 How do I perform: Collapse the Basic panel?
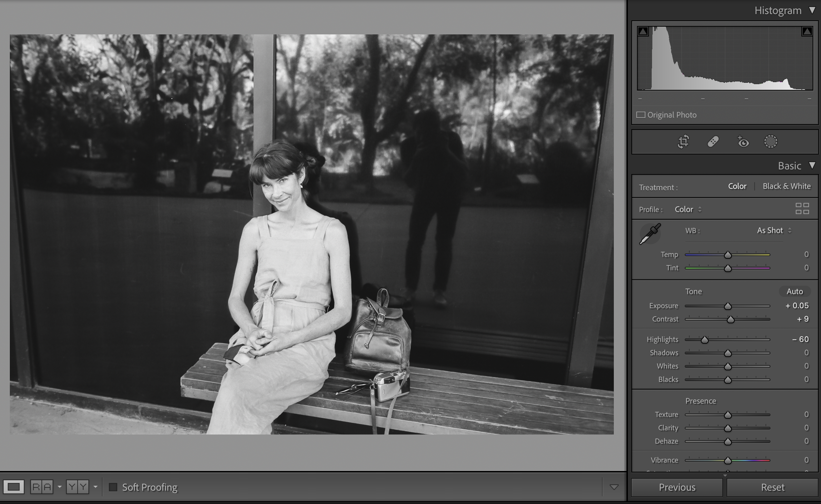coord(812,165)
